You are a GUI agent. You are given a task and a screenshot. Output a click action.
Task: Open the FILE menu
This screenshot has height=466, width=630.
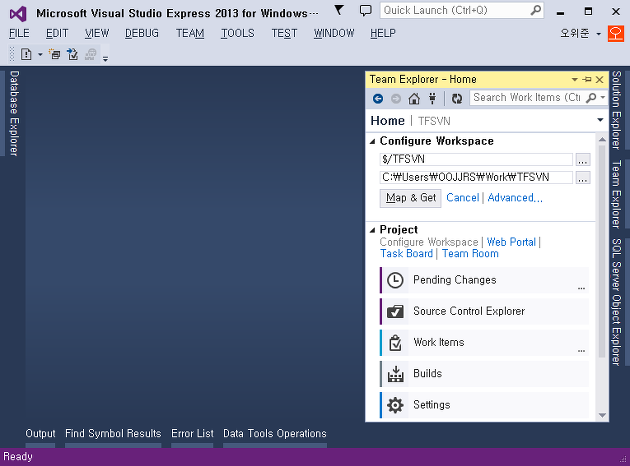19,33
